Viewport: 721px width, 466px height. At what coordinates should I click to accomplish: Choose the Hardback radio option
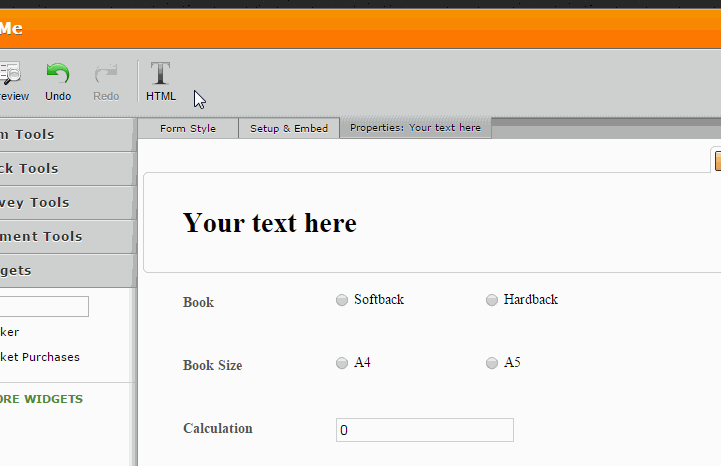(492, 300)
